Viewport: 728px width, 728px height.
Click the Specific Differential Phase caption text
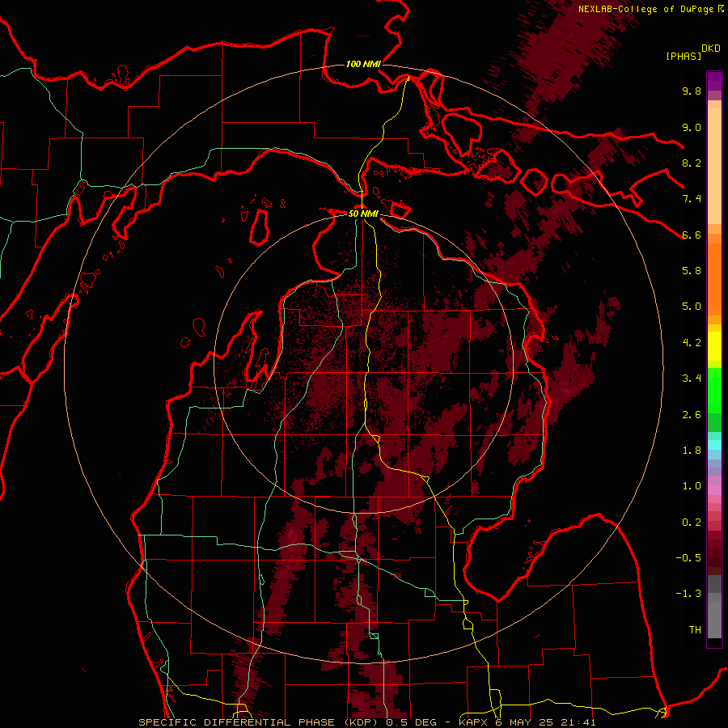pos(367,722)
